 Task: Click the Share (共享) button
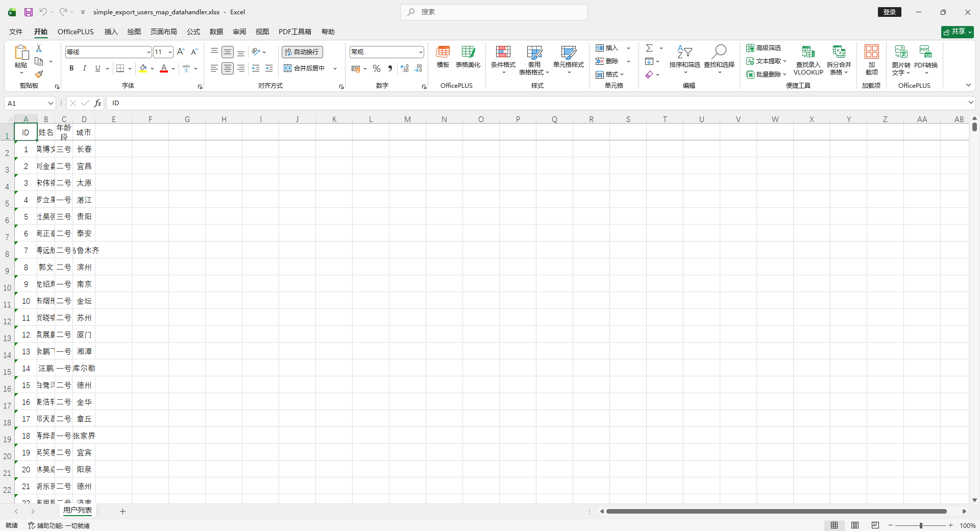[957, 32]
